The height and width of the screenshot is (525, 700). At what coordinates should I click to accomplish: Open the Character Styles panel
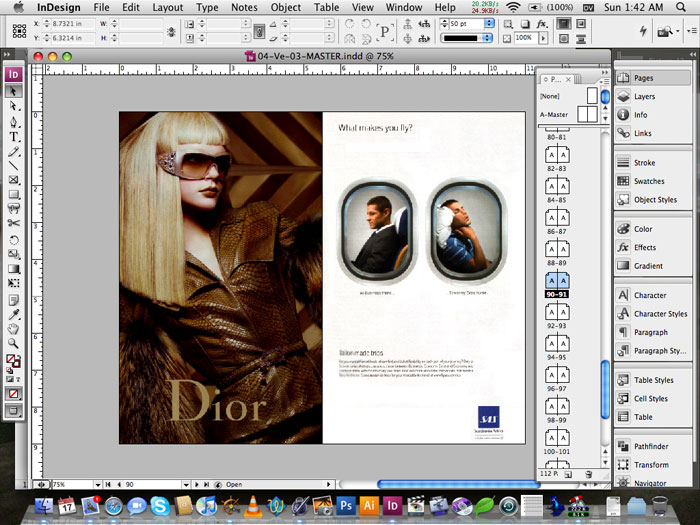(661, 314)
